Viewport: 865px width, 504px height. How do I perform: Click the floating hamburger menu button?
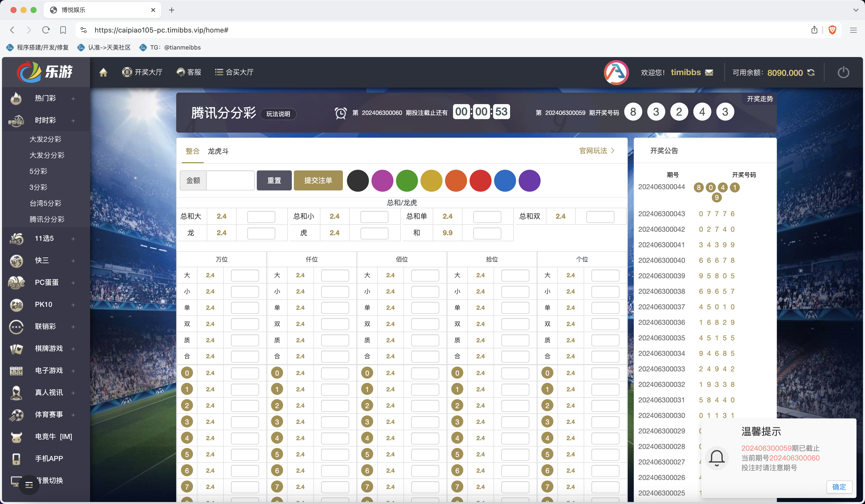tap(29, 484)
